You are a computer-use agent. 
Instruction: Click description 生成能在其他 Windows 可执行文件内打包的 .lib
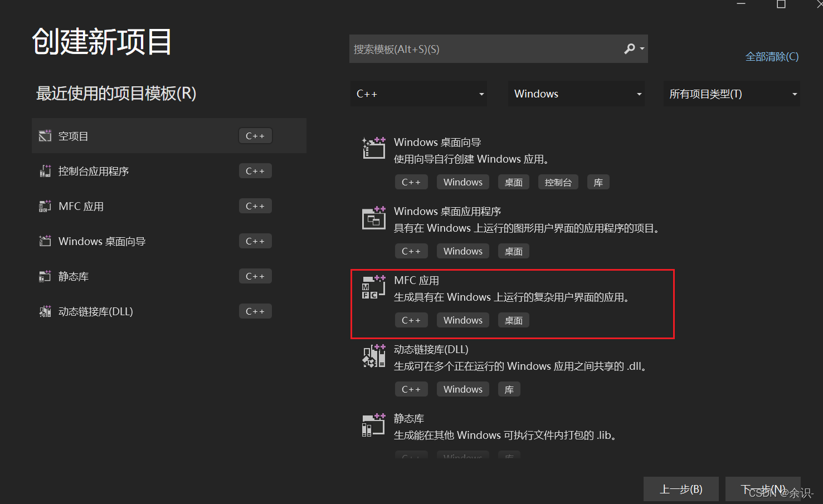click(505, 436)
